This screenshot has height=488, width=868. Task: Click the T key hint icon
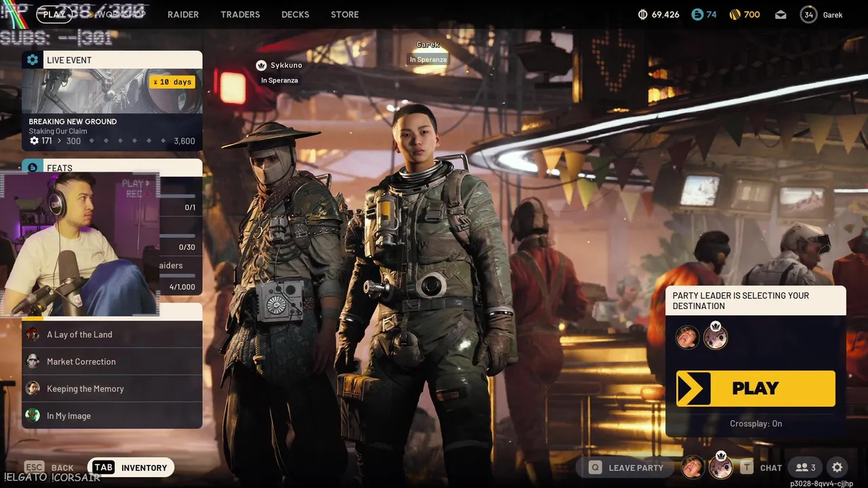(747, 468)
